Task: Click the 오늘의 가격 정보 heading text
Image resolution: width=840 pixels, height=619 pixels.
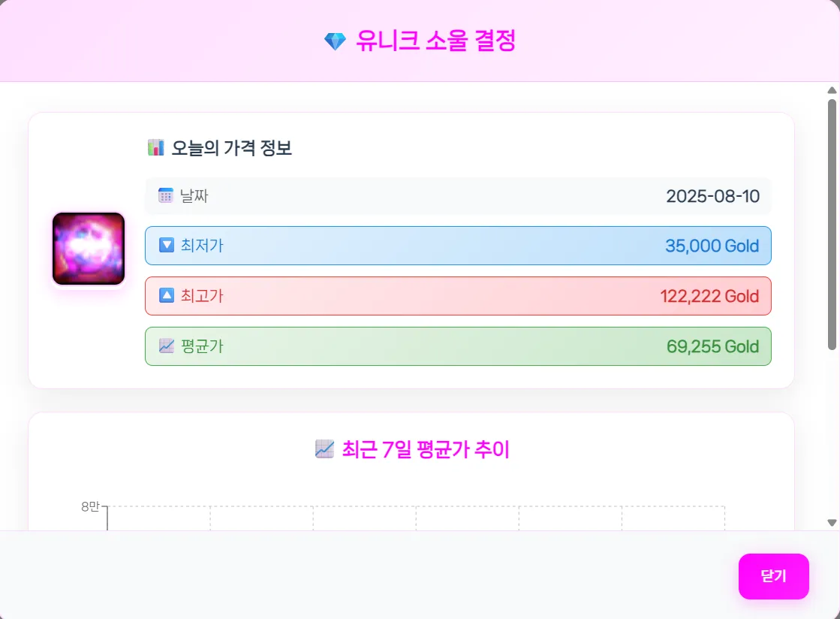Action: click(x=231, y=148)
